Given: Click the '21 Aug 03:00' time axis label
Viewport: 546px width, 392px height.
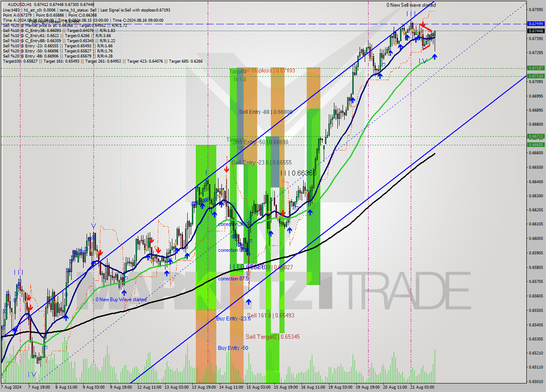Looking at the screenshot, I should point(421,387).
